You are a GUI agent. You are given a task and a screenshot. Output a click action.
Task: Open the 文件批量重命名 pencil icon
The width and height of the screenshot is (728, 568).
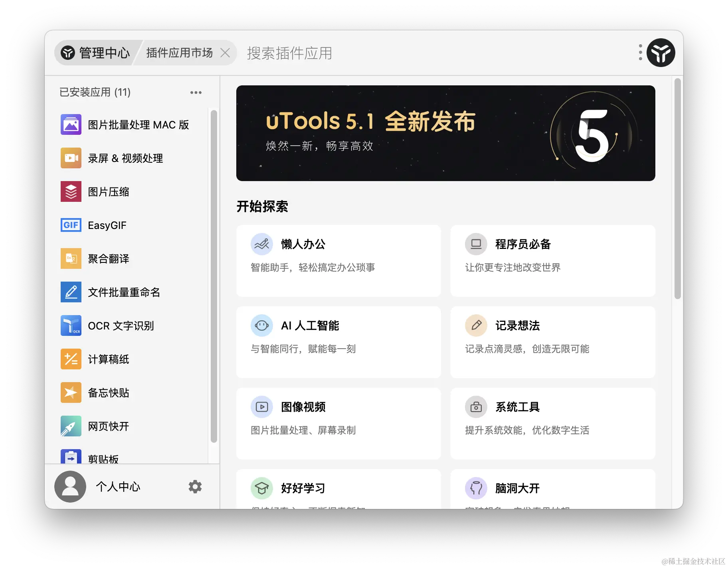(71, 292)
